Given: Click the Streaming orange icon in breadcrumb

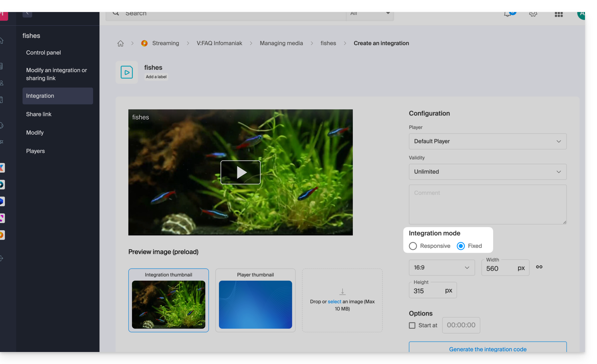Looking at the screenshot, I should 144,43.
